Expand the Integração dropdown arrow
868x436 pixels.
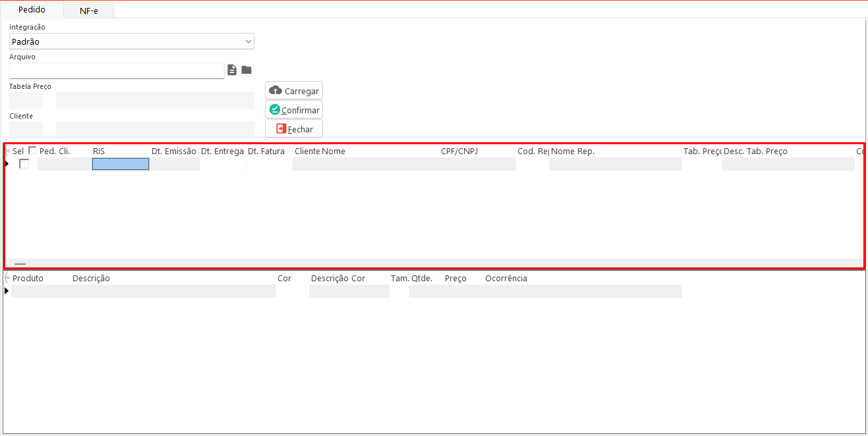pos(248,41)
